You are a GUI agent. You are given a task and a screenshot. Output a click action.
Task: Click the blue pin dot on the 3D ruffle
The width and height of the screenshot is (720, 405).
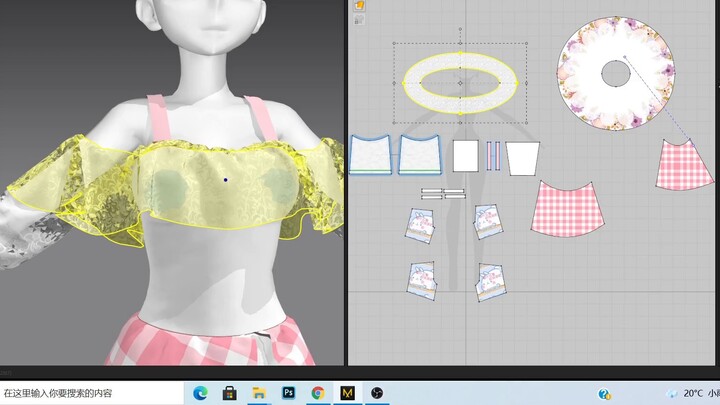(x=226, y=180)
